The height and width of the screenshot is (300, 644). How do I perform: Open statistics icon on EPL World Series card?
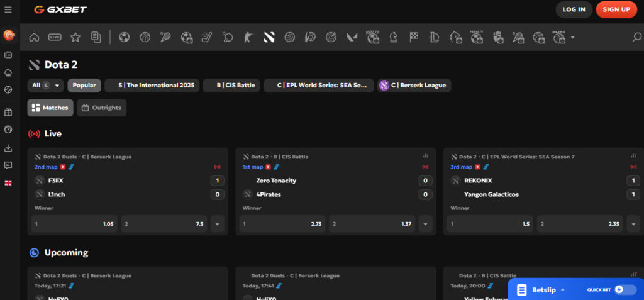pos(633,156)
